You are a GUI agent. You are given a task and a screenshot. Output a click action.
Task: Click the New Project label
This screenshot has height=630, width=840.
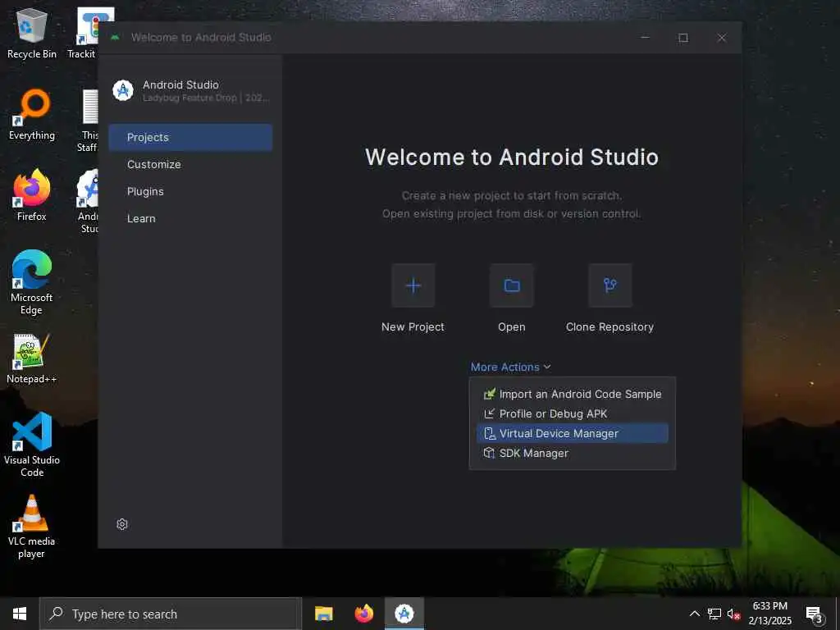click(413, 326)
